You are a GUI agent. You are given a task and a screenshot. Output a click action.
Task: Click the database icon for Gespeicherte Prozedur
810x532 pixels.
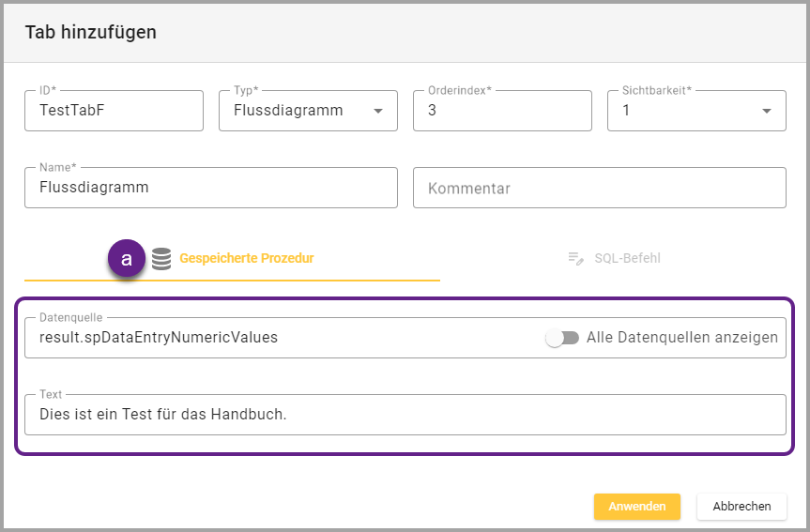(x=161, y=258)
